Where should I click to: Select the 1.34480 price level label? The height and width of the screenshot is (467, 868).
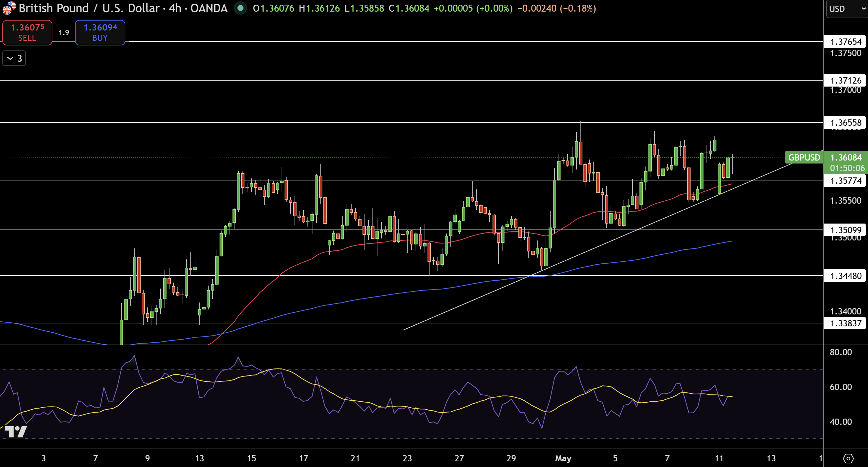[x=845, y=276]
